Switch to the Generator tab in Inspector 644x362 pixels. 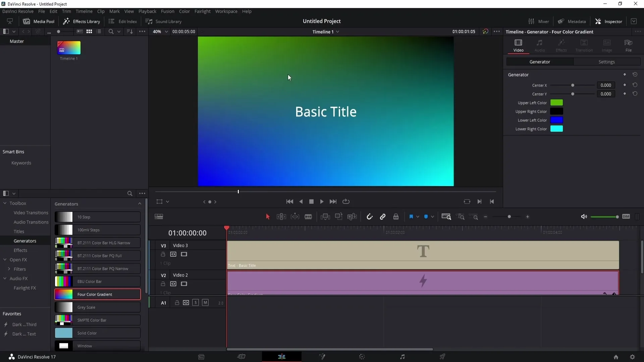point(540,61)
